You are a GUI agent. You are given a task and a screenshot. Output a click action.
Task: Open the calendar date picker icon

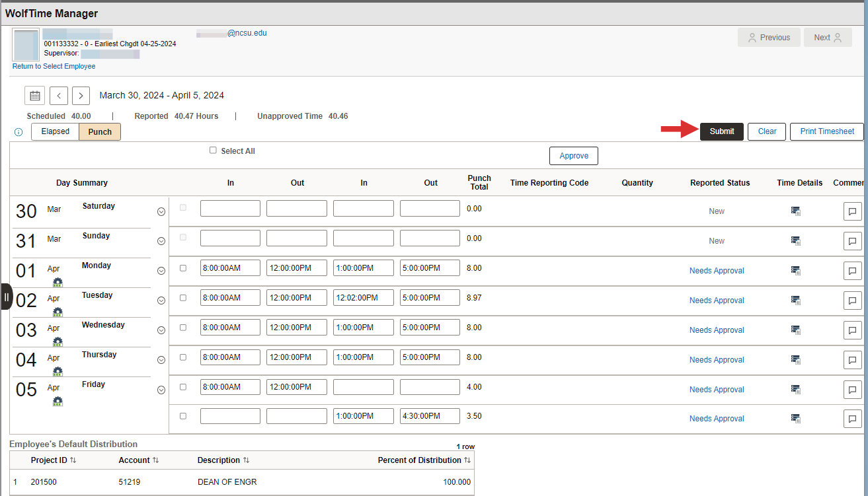[x=35, y=96]
